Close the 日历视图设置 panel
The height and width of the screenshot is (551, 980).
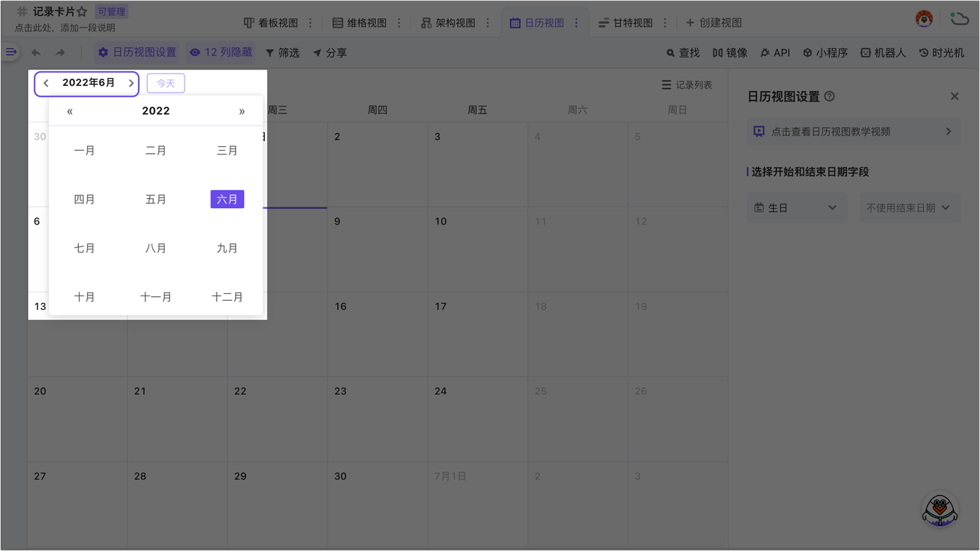(954, 96)
